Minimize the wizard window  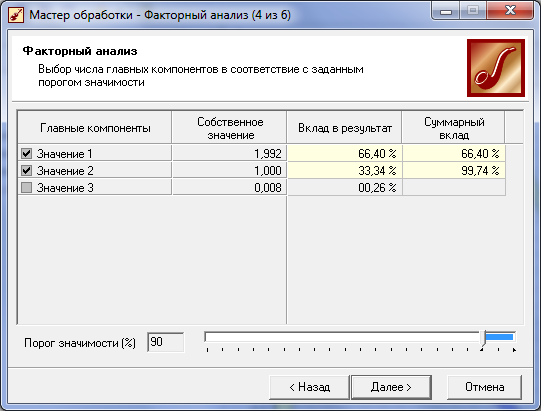[x=446, y=12]
